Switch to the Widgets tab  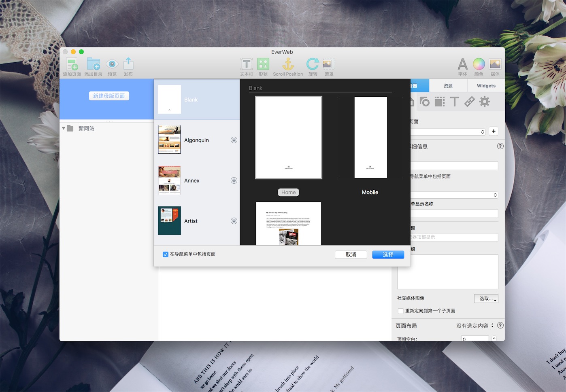(x=486, y=86)
